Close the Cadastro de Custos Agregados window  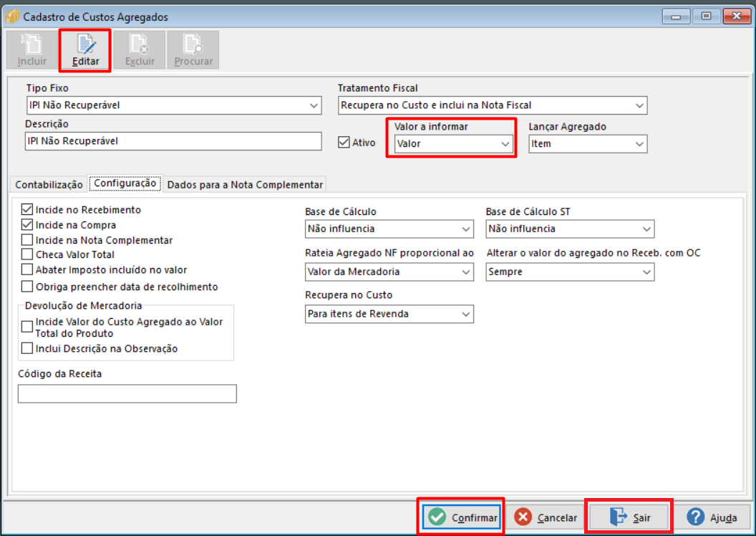click(736, 16)
